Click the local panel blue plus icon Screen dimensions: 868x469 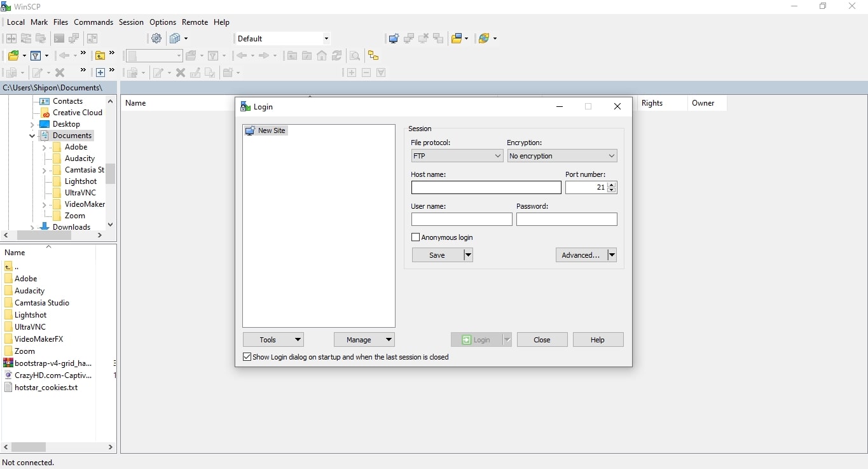(100, 72)
